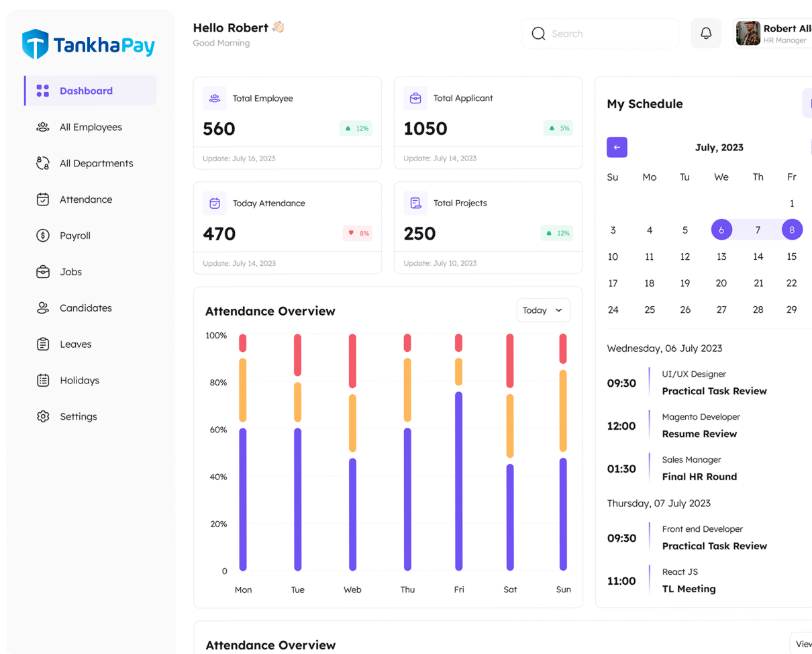Image resolution: width=812 pixels, height=654 pixels.
Task: Click the TankhaPay shield logo
Action: coord(35,44)
